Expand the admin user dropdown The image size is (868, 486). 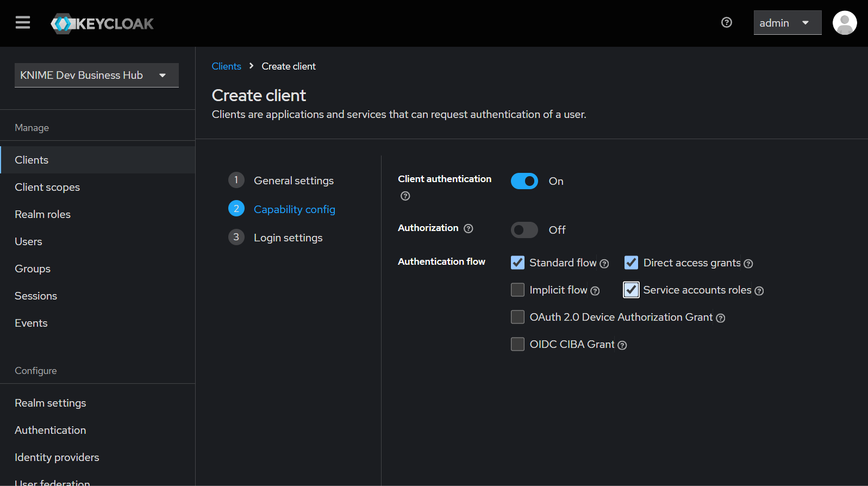(x=786, y=23)
